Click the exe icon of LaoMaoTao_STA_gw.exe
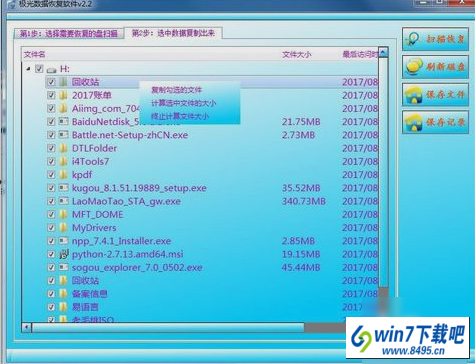The height and width of the screenshot is (364, 475). point(63,201)
